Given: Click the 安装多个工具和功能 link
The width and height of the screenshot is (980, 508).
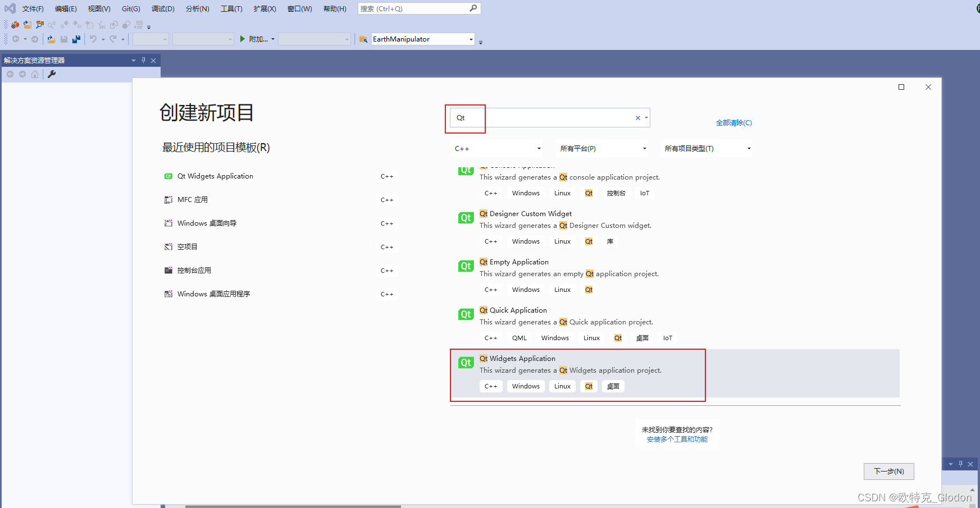Looking at the screenshot, I should [677, 440].
